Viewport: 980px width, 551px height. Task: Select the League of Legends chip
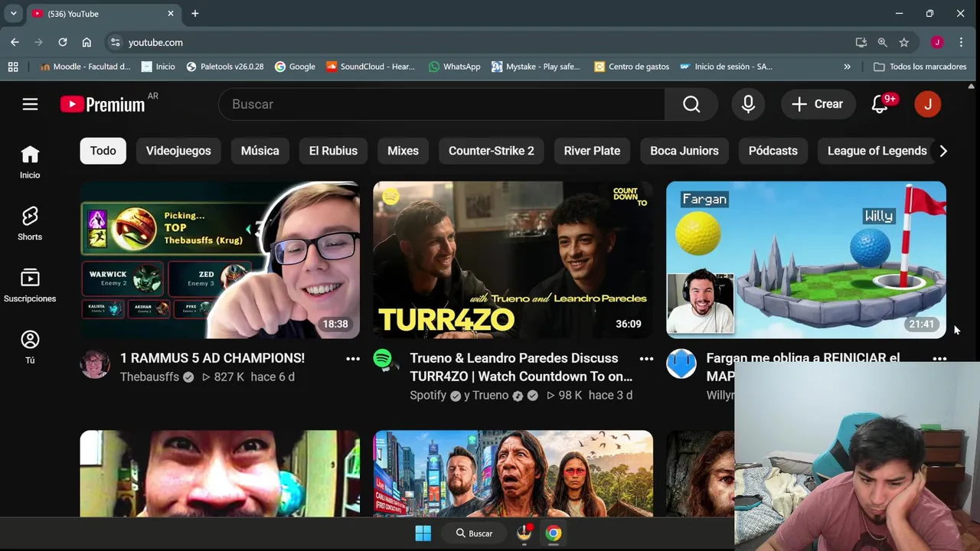point(877,151)
